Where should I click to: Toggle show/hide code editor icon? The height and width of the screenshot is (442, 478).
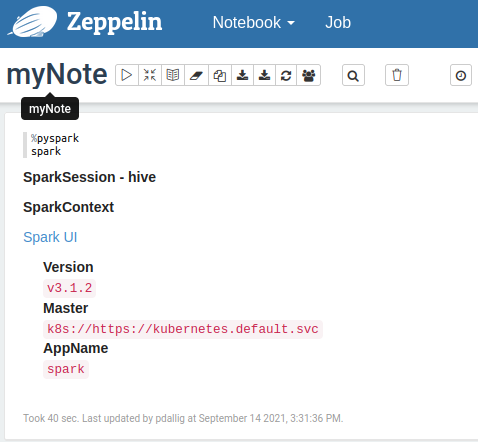150,75
